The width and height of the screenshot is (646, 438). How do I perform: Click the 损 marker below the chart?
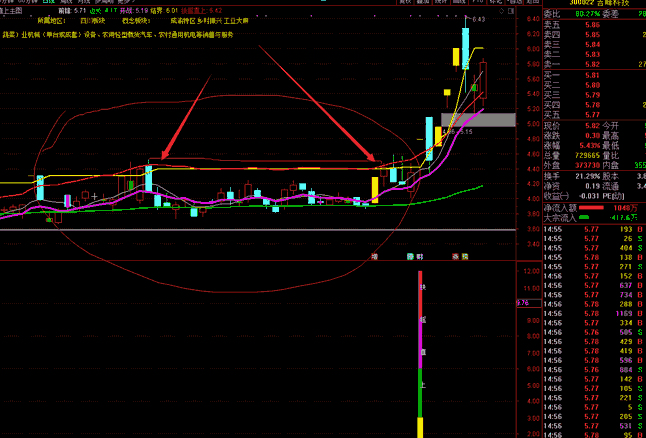click(465, 256)
